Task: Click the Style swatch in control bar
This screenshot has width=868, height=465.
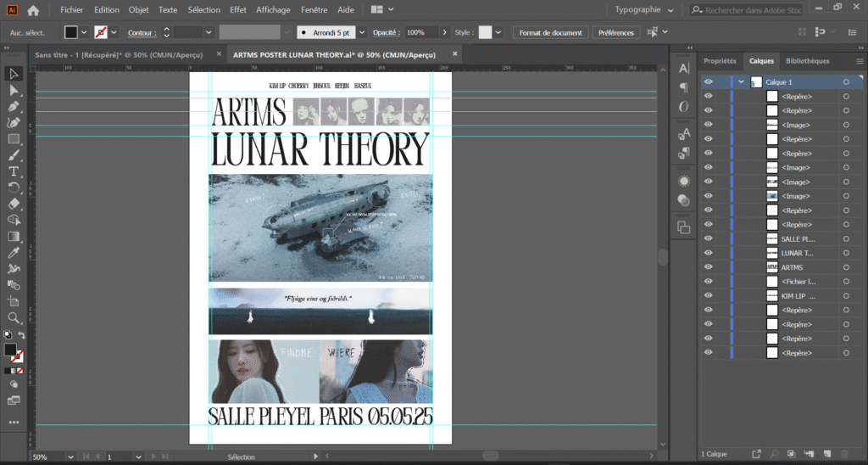Action: (x=485, y=32)
